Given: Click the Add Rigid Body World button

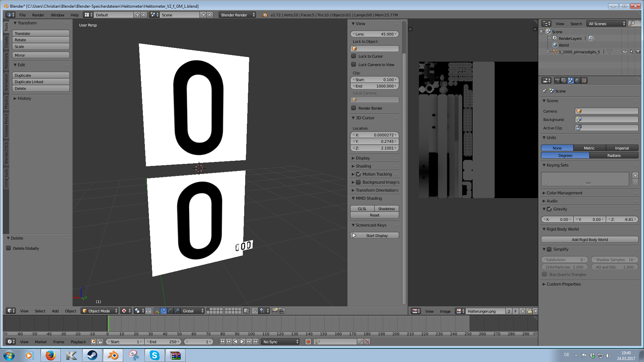Looking at the screenshot, I should (x=589, y=239).
